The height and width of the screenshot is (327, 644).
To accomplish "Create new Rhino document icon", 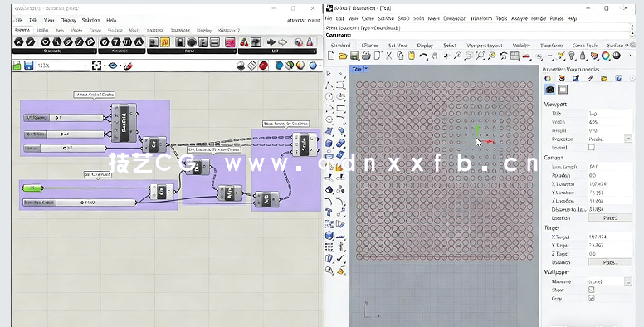I will (x=331, y=56).
